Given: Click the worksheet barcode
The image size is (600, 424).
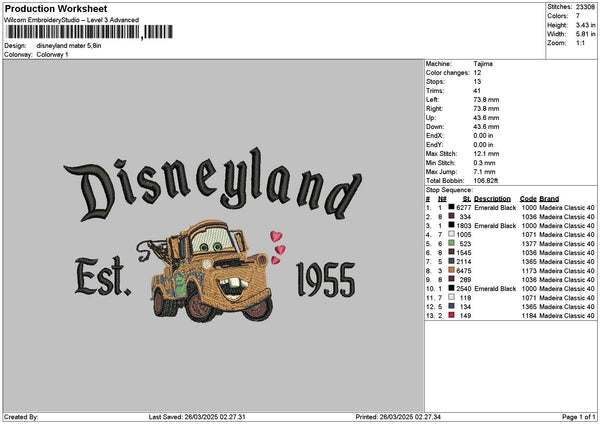Looking at the screenshot, I should pyautogui.click(x=90, y=32).
